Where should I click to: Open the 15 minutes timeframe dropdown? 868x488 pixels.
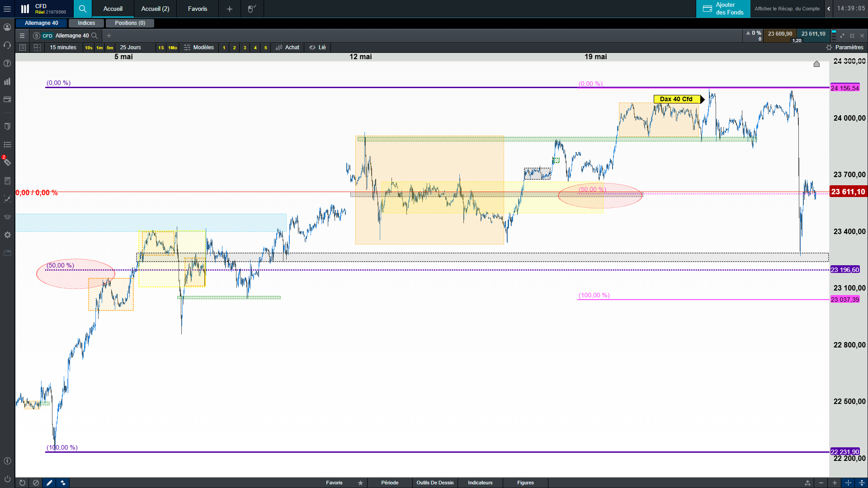click(x=63, y=47)
